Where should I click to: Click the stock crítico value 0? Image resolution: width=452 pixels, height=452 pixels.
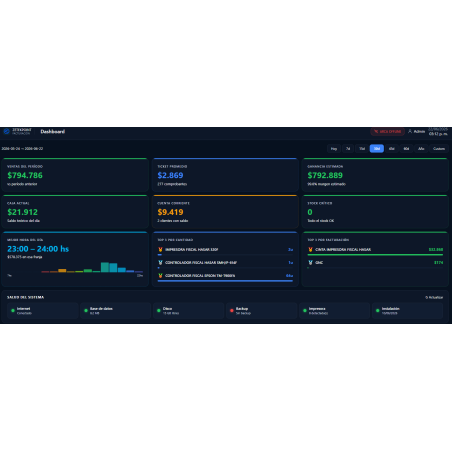pyautogui.click(x=310, y=212)
